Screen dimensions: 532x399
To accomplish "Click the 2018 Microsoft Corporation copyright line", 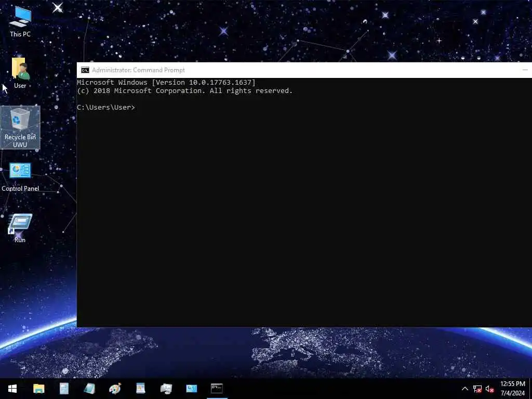I will (x=184, y=90).
